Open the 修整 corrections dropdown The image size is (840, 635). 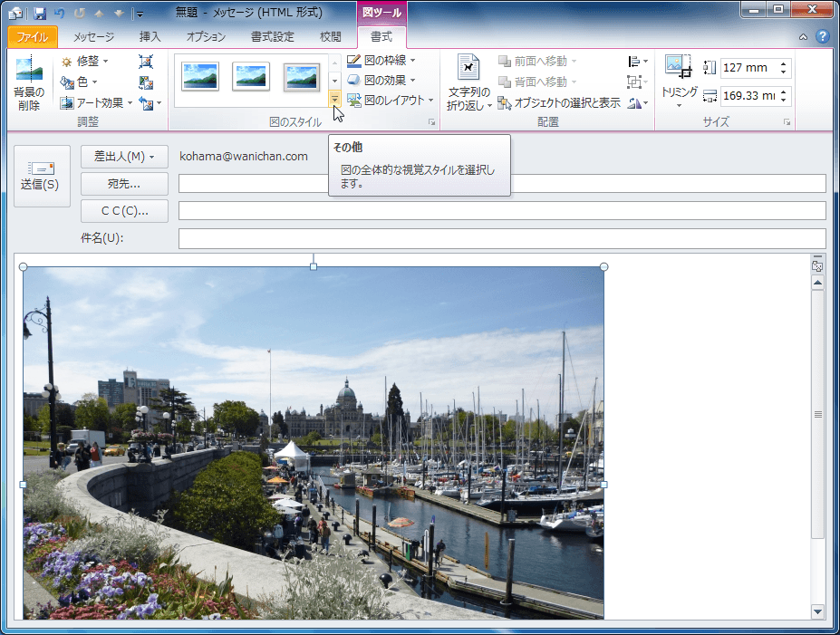click(84, 62)
